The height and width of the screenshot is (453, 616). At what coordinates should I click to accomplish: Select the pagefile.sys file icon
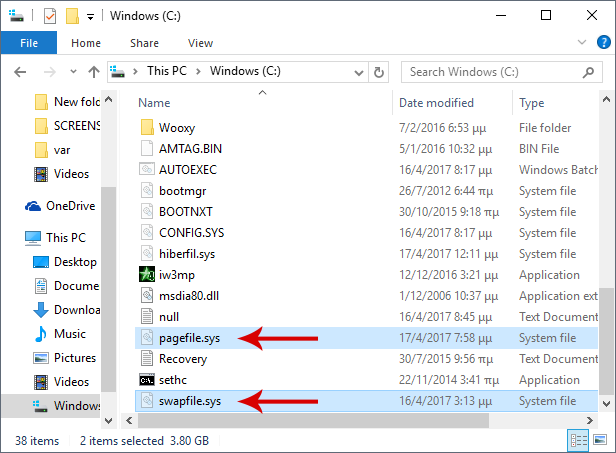147,337
